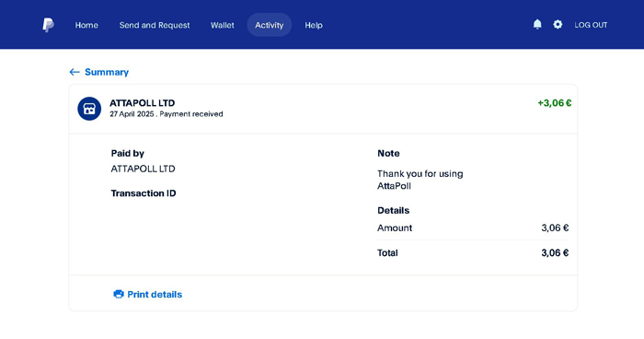Click the ATTAPOLL LTD transaction title

click(142, 103)
